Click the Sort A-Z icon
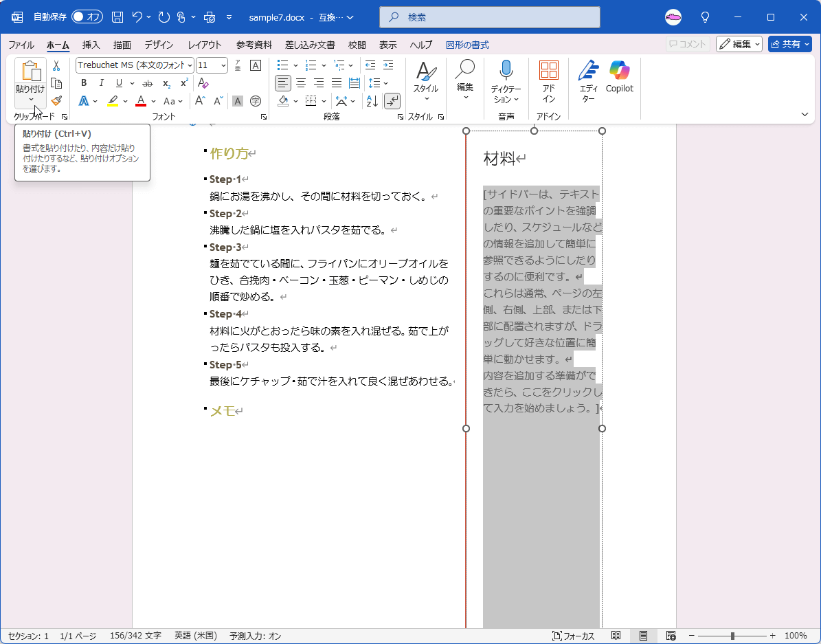The width and height of the screenshot is (821, 644). [x=372, y=101]
